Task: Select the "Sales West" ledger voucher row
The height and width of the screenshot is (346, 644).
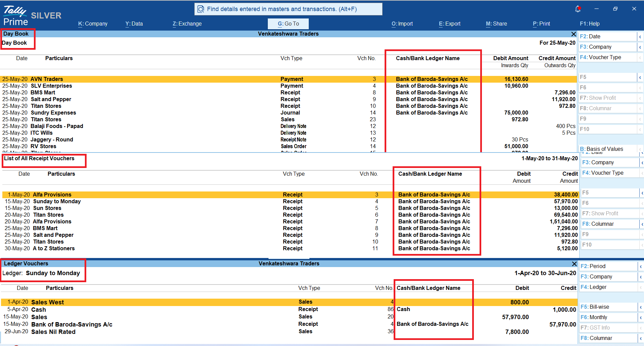Action: pyautogui.click(x=289, y=302)
